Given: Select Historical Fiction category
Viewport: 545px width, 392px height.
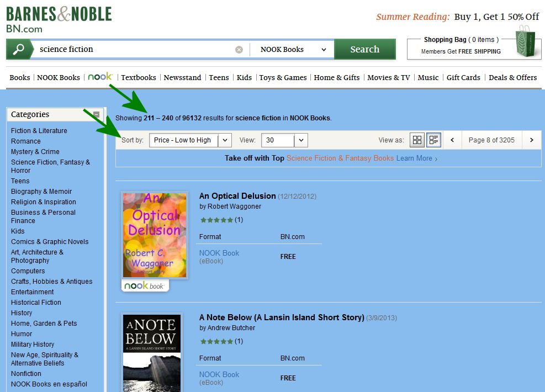Looking at the screenshot, I should 36,303.
